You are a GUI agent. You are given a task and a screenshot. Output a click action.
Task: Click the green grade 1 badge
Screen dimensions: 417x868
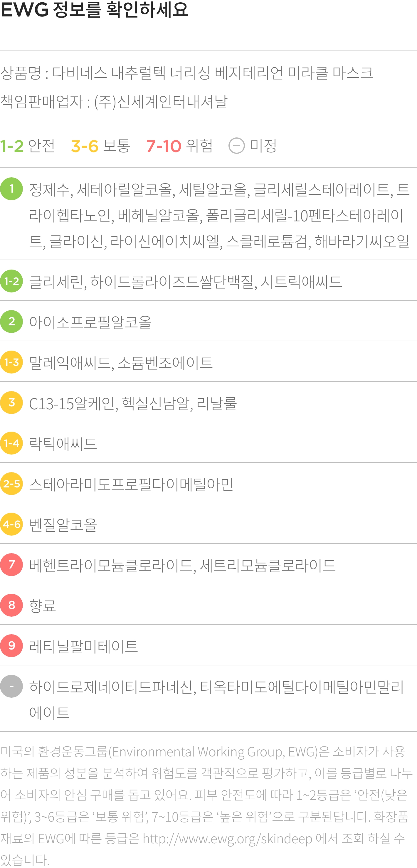[x=11, y=189]
